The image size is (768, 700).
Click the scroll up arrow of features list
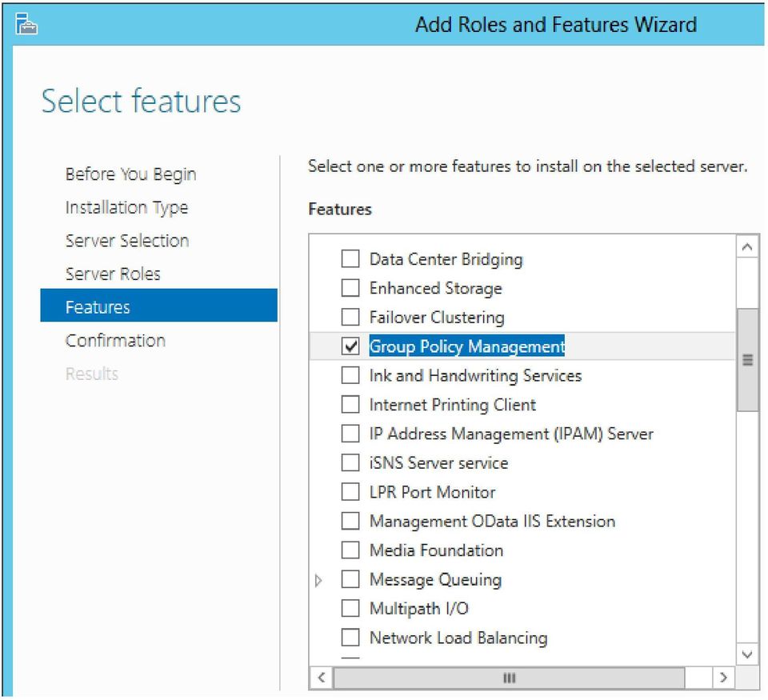point(747,247)
